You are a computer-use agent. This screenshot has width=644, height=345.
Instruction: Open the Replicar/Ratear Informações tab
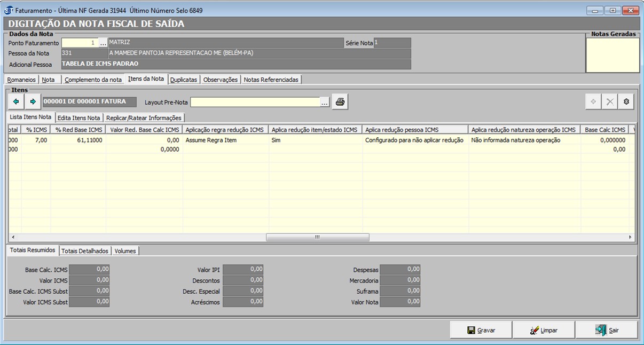coord(144,117)
